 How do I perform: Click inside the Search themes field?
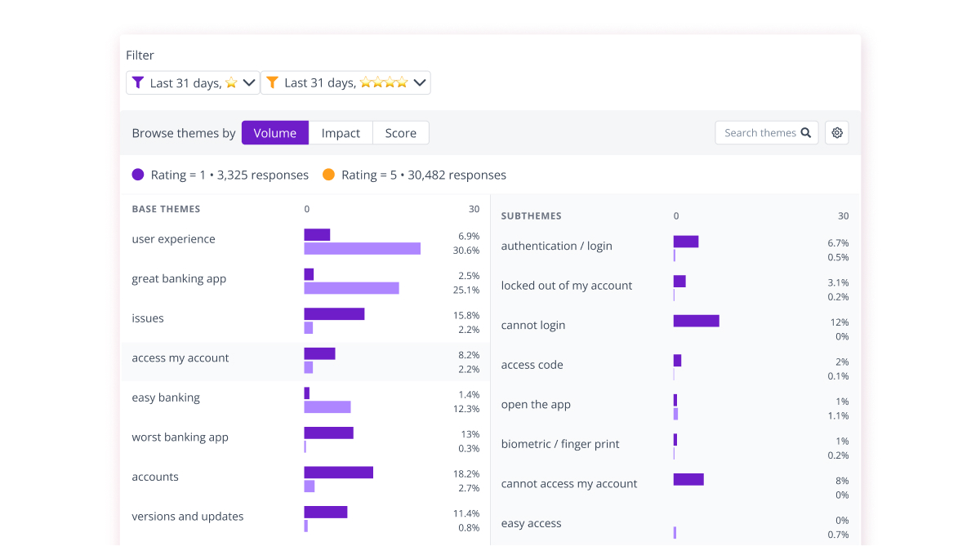pos(759,132)
